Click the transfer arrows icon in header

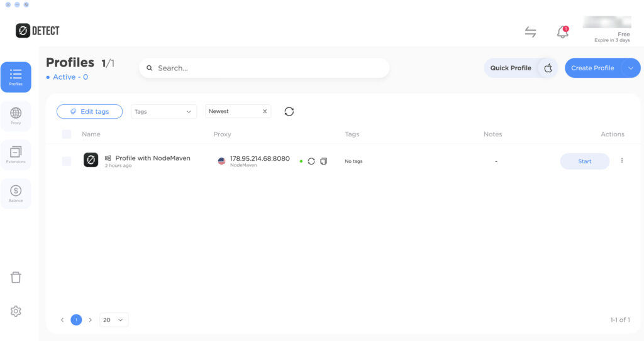coord(531,32)
